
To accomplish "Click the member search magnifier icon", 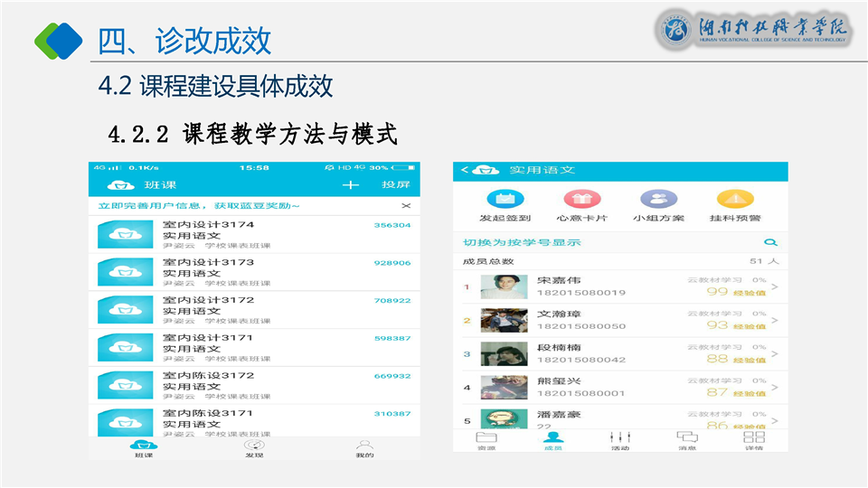I will [x=770, y=242].
